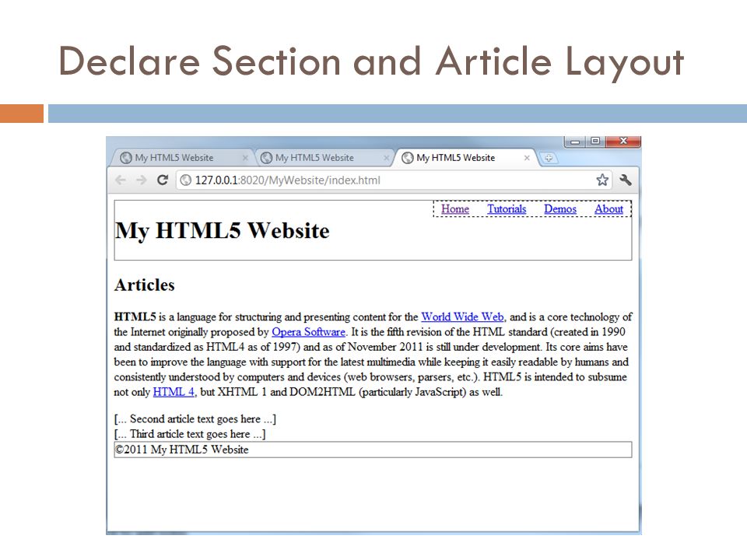Screen dimensions: 747x560
Task: Maximize the browser window
Action: click(595, 142)
